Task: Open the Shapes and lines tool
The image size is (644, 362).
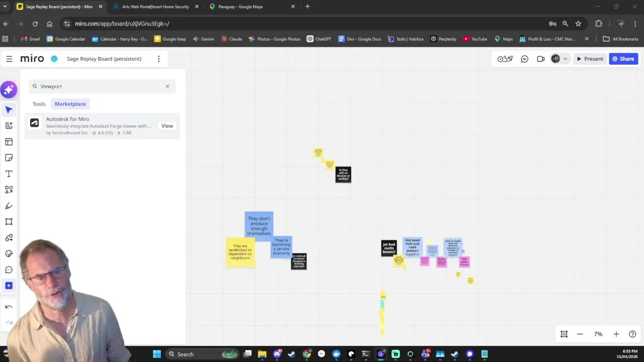Action: click(x=9, y=190)
